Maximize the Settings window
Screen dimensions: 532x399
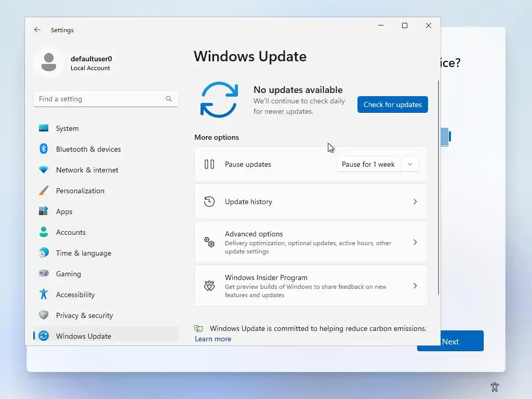coord(404,25)
